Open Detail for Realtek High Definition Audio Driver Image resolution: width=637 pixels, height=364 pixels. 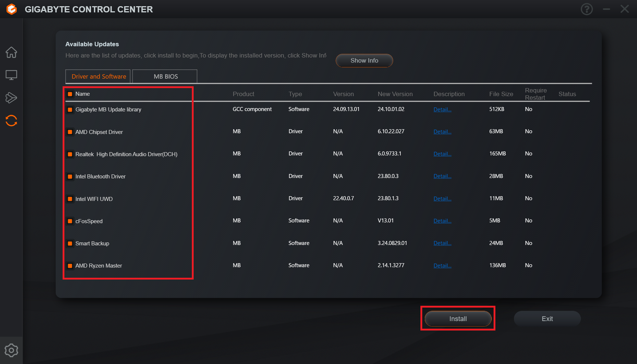442,154
